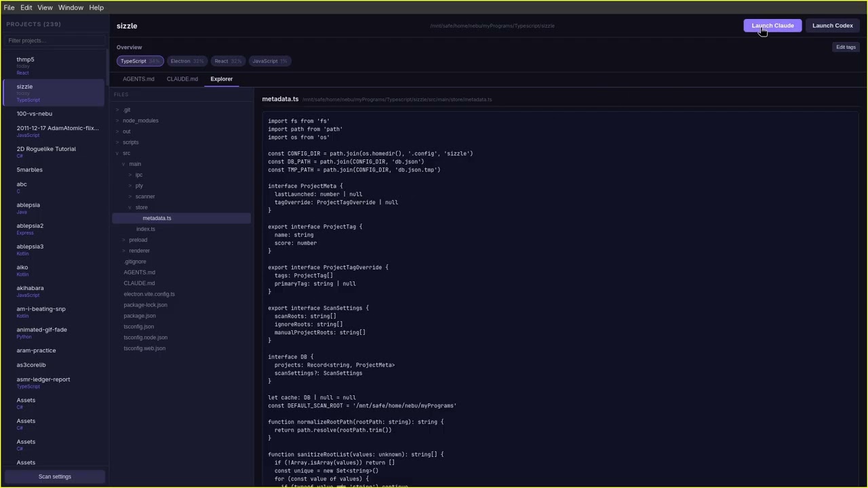This screenshot has width=868, height=488.
Task: Expand the .git folder
Action: coord(181,110)
